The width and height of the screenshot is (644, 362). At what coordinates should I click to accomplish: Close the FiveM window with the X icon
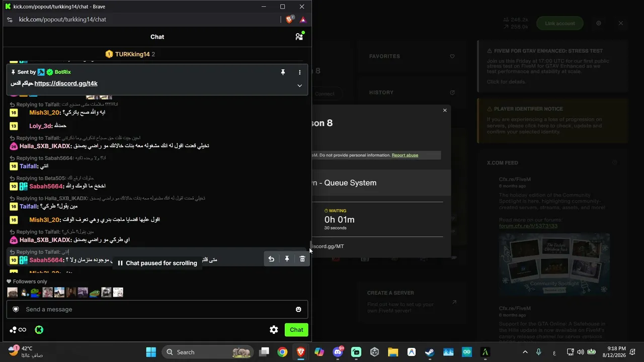pyautogui.click(x=621, y=23)
